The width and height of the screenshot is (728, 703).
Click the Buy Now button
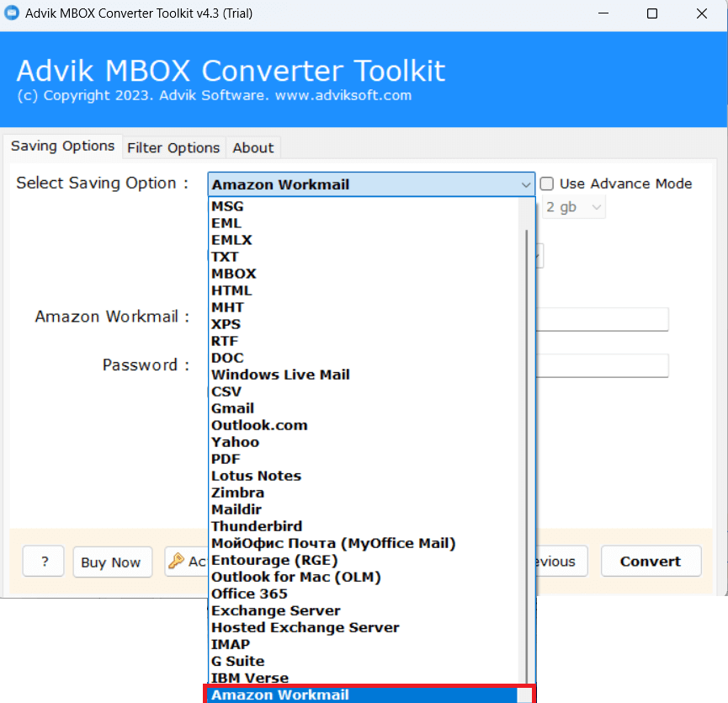113,562
